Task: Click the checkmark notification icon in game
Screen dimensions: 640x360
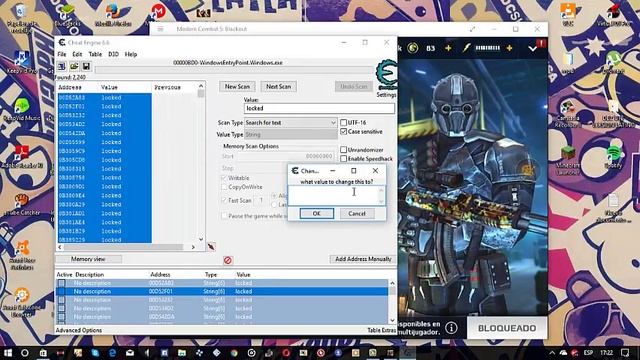Action: pos(533,49)
